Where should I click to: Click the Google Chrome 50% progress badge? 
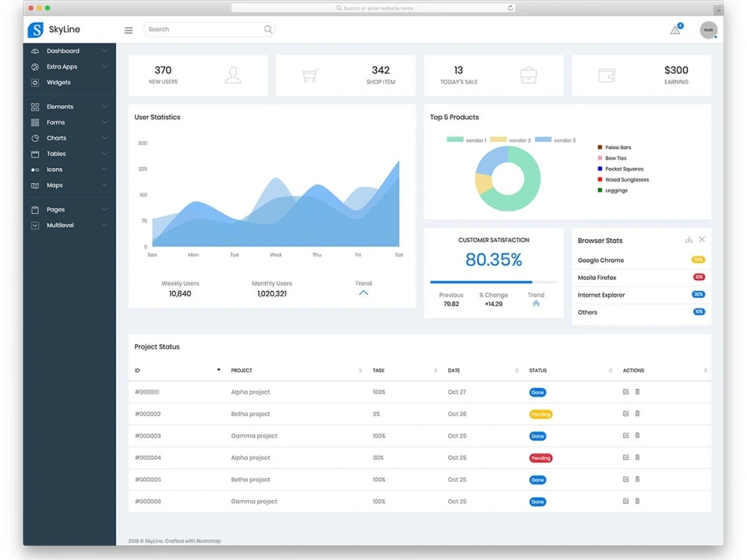(698, 260)
